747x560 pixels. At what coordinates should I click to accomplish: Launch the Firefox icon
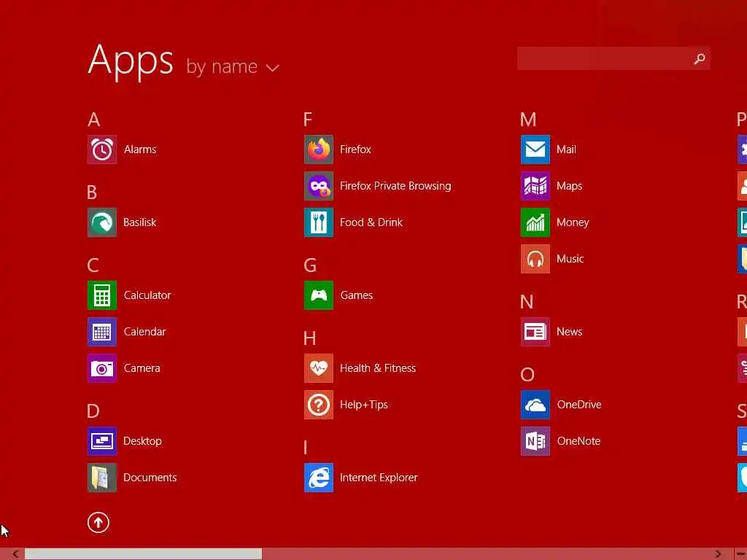coord(319,149)
